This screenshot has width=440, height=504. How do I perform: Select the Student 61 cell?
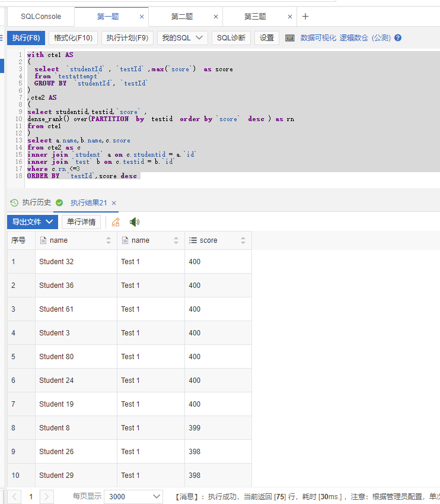[76, 309]
